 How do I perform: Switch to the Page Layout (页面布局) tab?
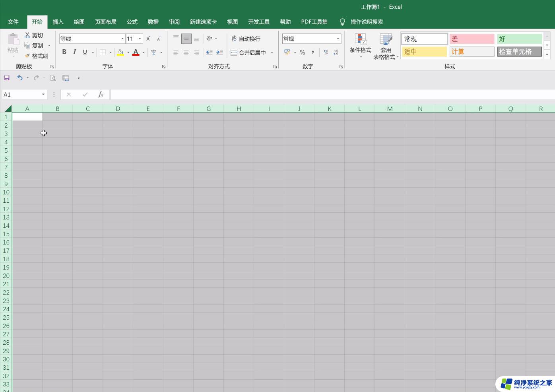(x=105, y=22)
